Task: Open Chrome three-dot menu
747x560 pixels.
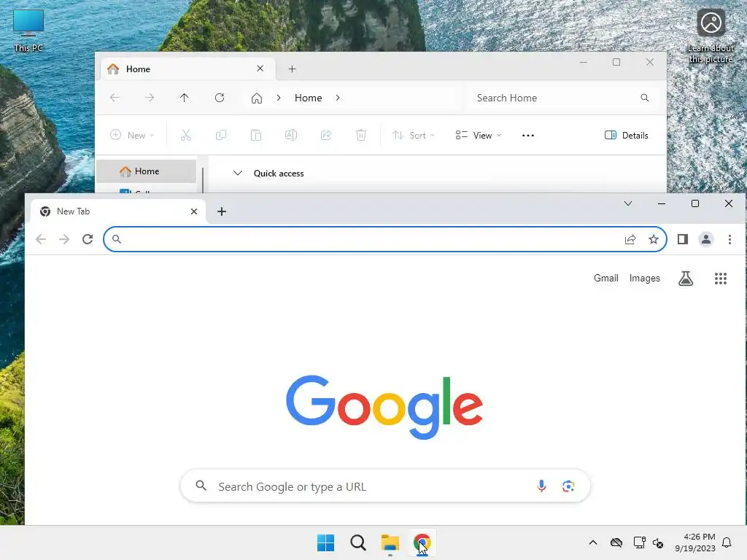Action: coord(729,239)
